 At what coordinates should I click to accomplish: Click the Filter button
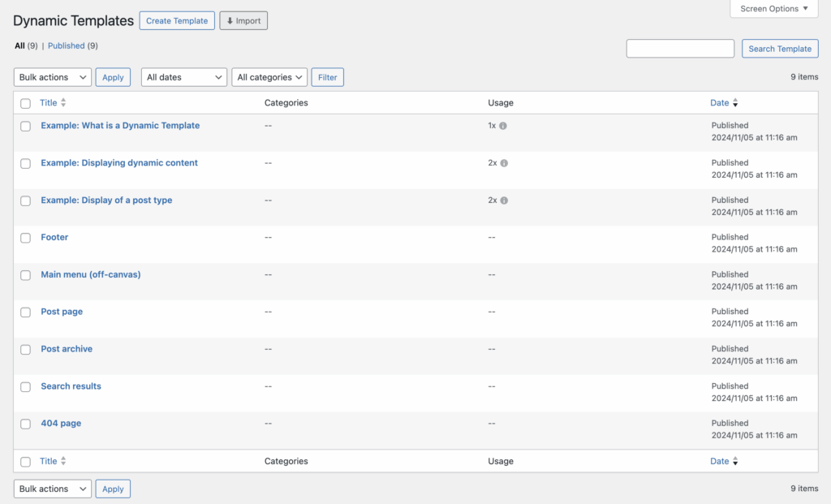[328, 77]
